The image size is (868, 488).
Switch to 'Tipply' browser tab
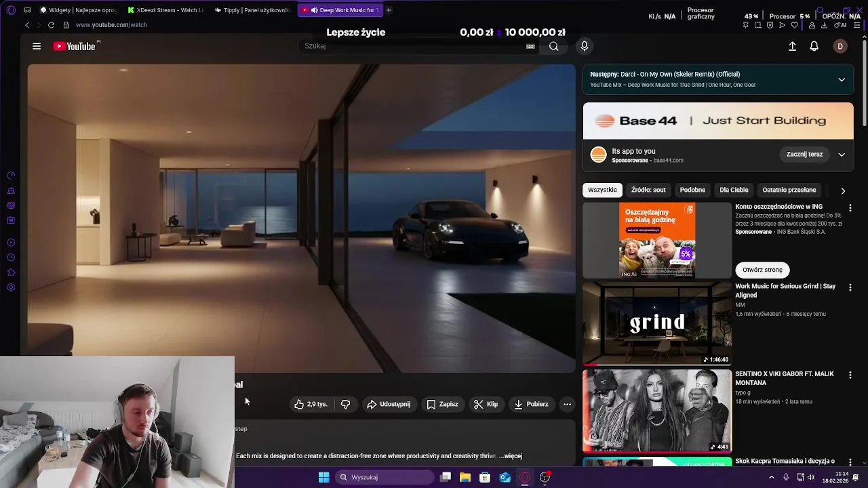click(x=252, y=10)
